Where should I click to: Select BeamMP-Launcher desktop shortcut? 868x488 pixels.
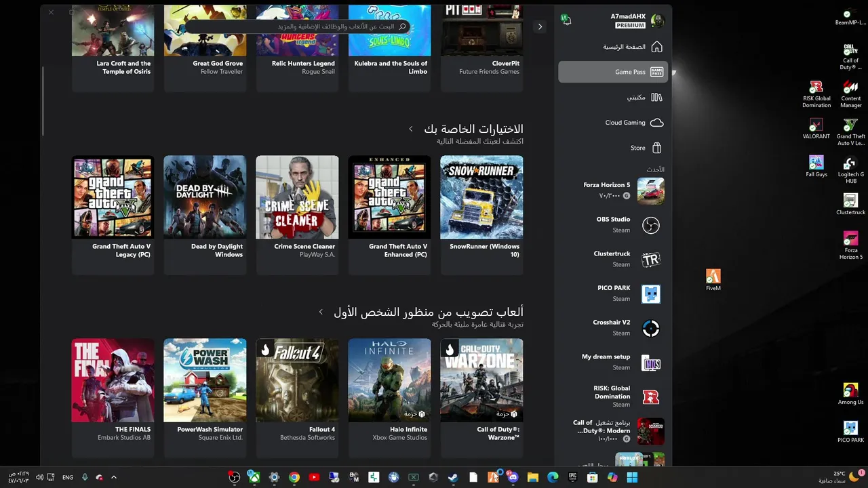pos(850,18)
